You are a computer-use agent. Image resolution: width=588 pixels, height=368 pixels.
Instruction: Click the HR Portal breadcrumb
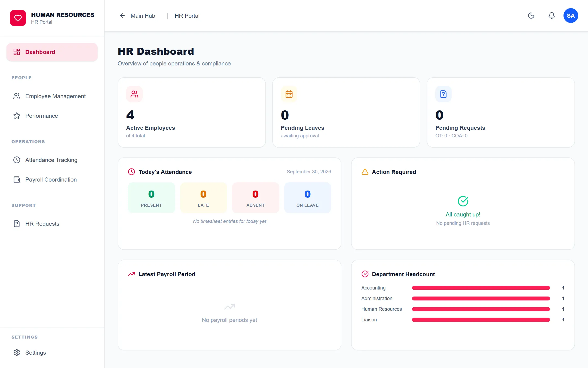click(x=187, y=16)
